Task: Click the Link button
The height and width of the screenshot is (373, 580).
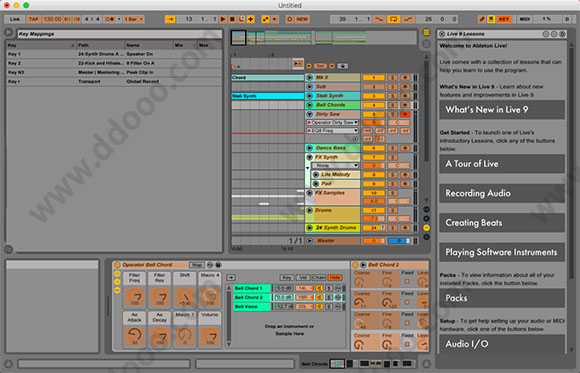Action: 15,19
